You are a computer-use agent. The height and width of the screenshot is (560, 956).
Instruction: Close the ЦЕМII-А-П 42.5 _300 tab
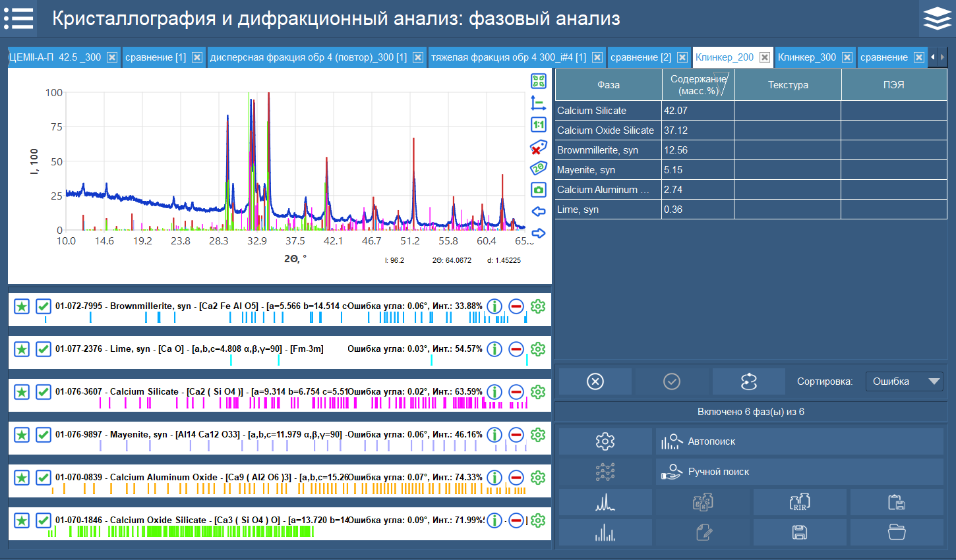[112, 57]
